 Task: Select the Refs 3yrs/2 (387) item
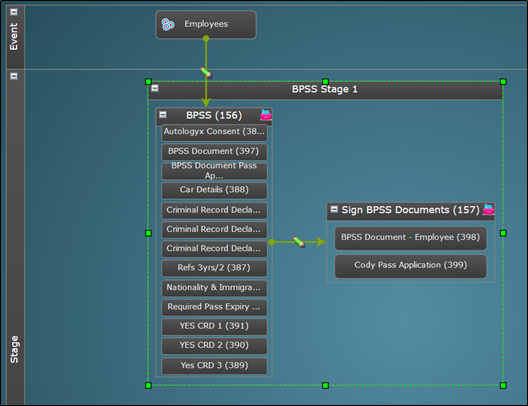click(214, 268)
